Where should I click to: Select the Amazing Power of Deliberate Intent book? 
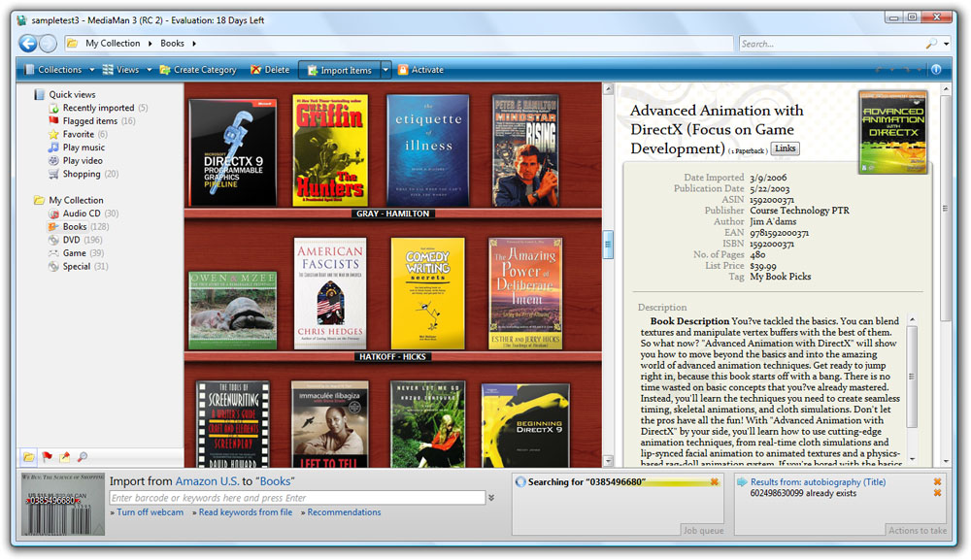(x=525, y=294)
